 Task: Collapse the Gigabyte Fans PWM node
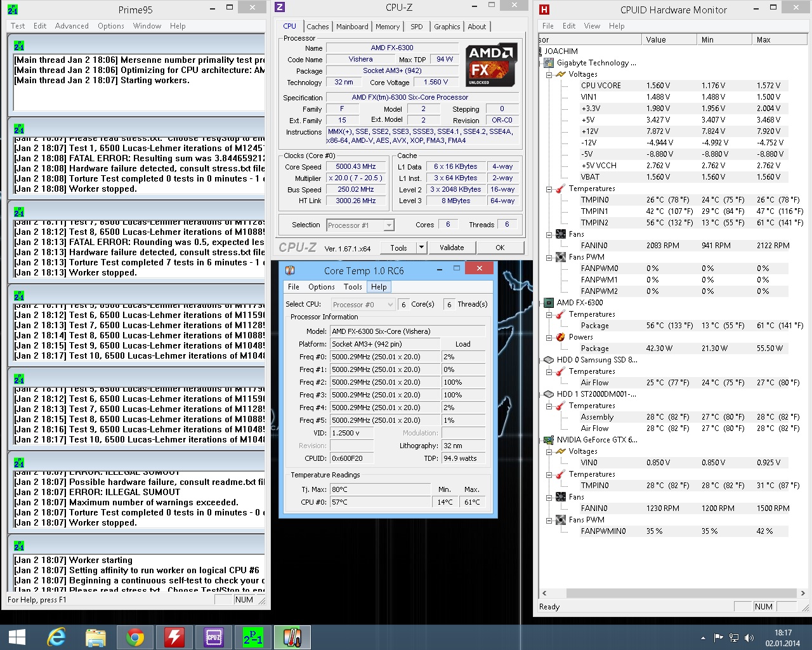pyautogui.click(x=549, y=257)
